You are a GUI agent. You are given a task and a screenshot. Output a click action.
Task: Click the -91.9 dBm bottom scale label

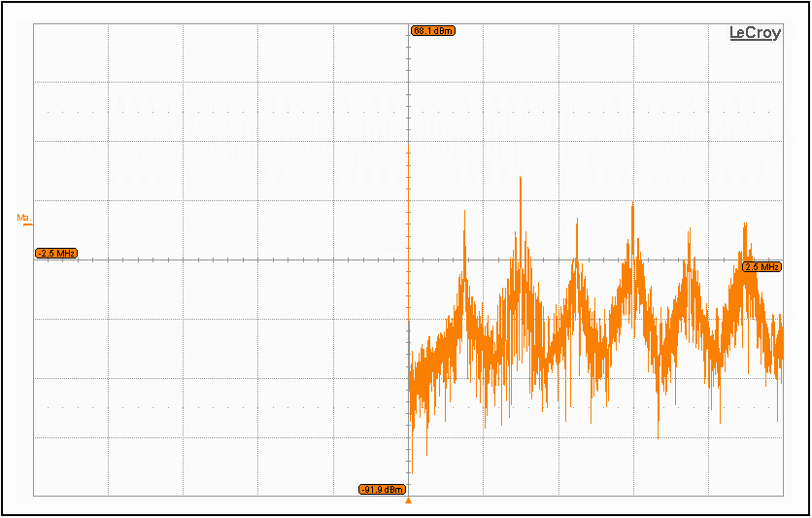coord(383,489)
